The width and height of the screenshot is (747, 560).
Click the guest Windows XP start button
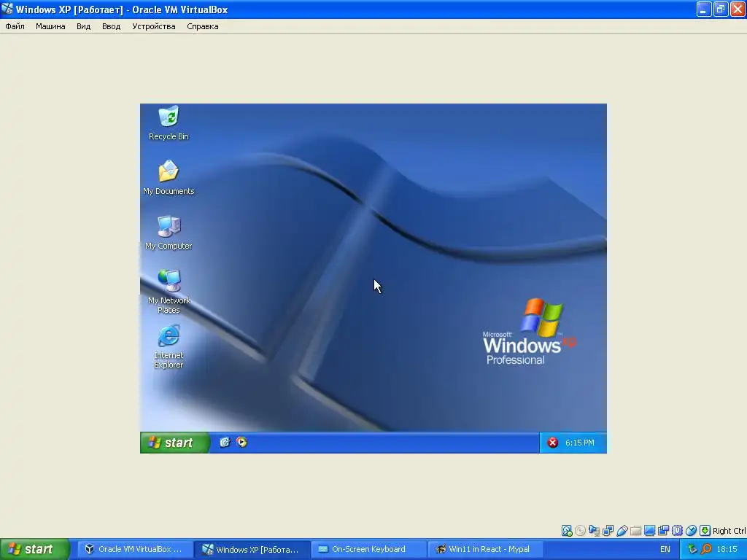point(174,443)
